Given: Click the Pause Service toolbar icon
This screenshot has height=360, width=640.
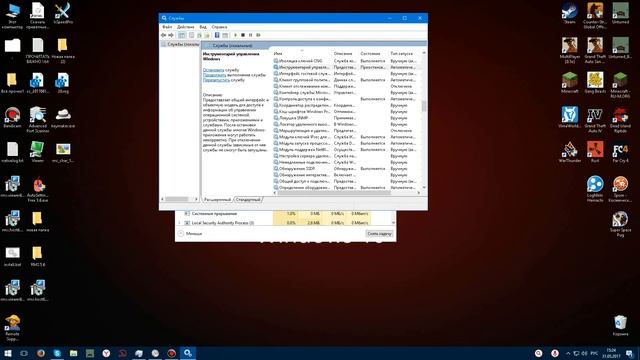Looking at the screenshot, I should 251,35.
